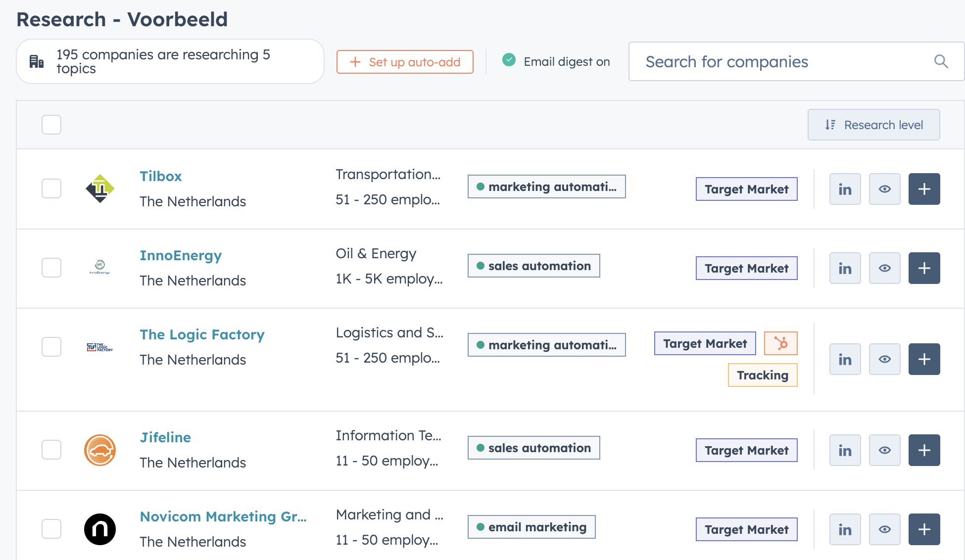The height and width of the screenshot is (560, 965).
Task: Open the Research level sort control
Action: [x=873, y=125]
